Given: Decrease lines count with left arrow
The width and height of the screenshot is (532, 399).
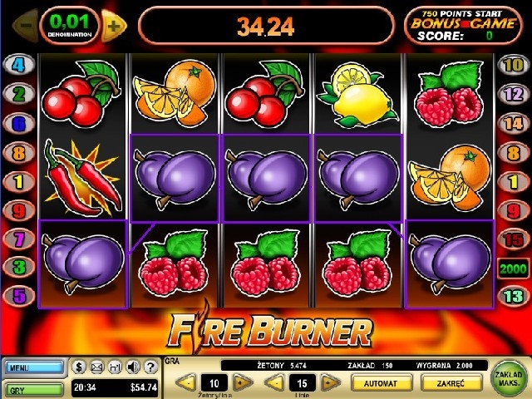Looking at the screenshot, I should (x=274, y=383).
